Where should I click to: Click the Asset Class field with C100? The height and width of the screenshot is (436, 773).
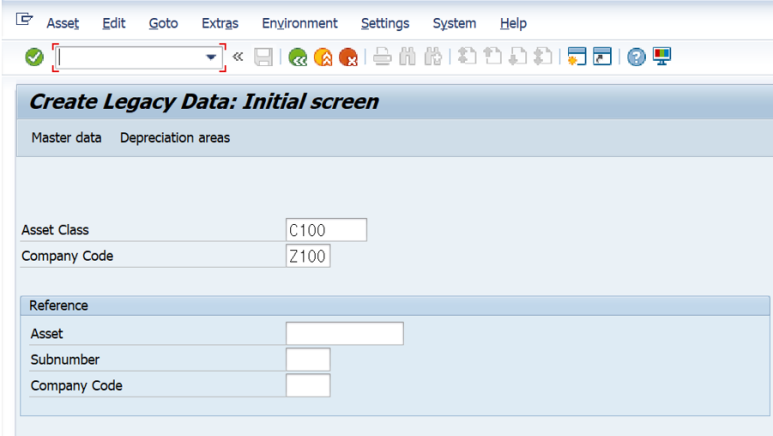(x=326, y=230)
